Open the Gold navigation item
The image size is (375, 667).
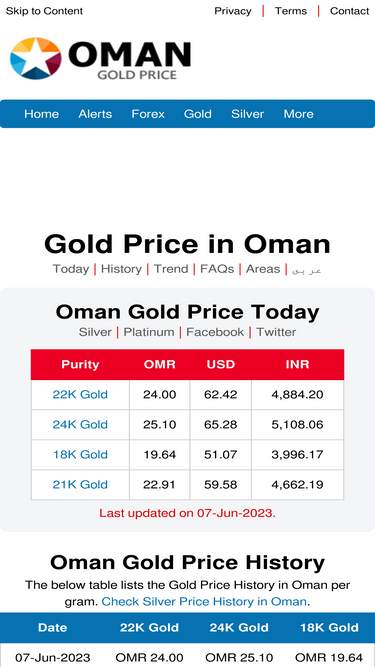coord(198,114)
